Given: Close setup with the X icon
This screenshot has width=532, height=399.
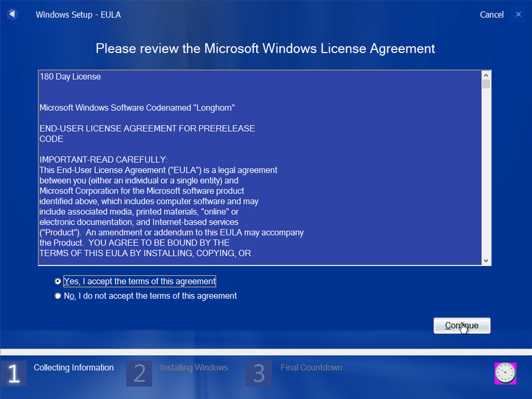Looking at the screenshot, I should [518, 14].
